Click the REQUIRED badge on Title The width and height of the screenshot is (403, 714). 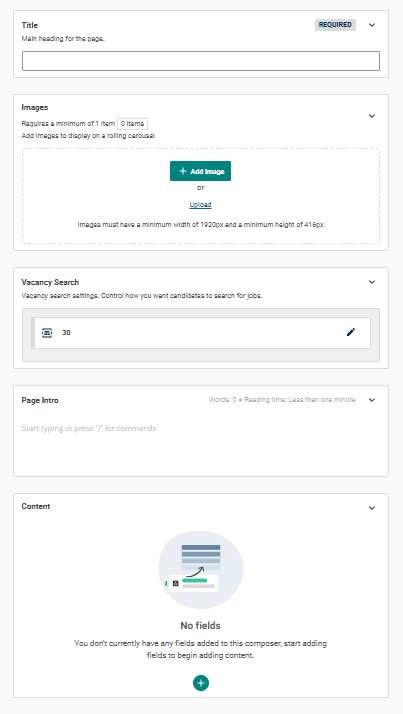(x=335, y=25)
